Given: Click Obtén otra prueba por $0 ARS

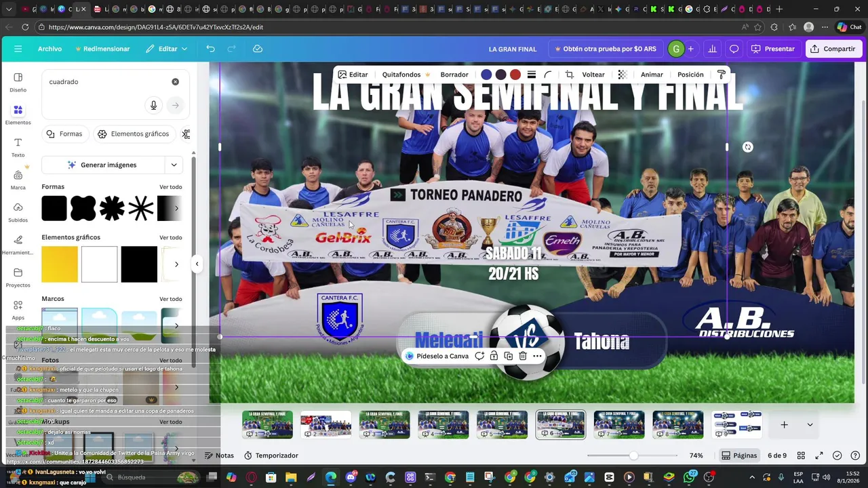Looking at the screenshot, I should (x=605, y=49).
